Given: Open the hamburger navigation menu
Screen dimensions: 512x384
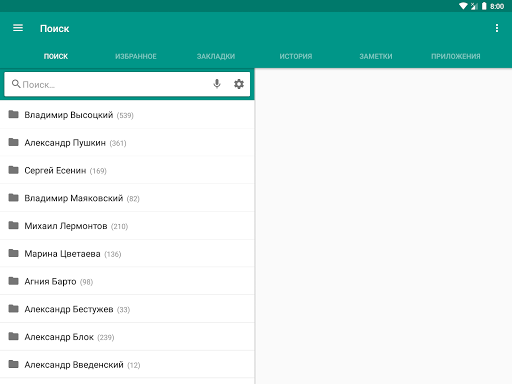Looking at the screenshot, I should coord(18,28).
